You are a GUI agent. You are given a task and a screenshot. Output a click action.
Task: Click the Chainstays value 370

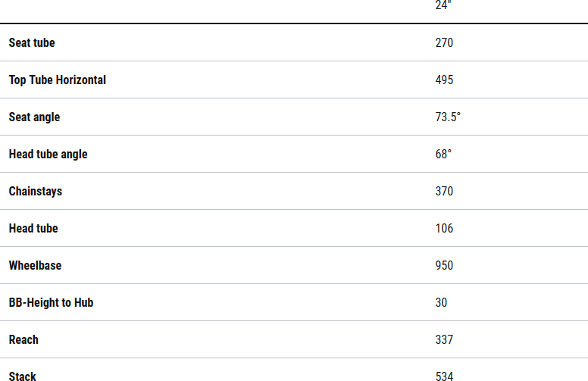click(x=444, y=192)
